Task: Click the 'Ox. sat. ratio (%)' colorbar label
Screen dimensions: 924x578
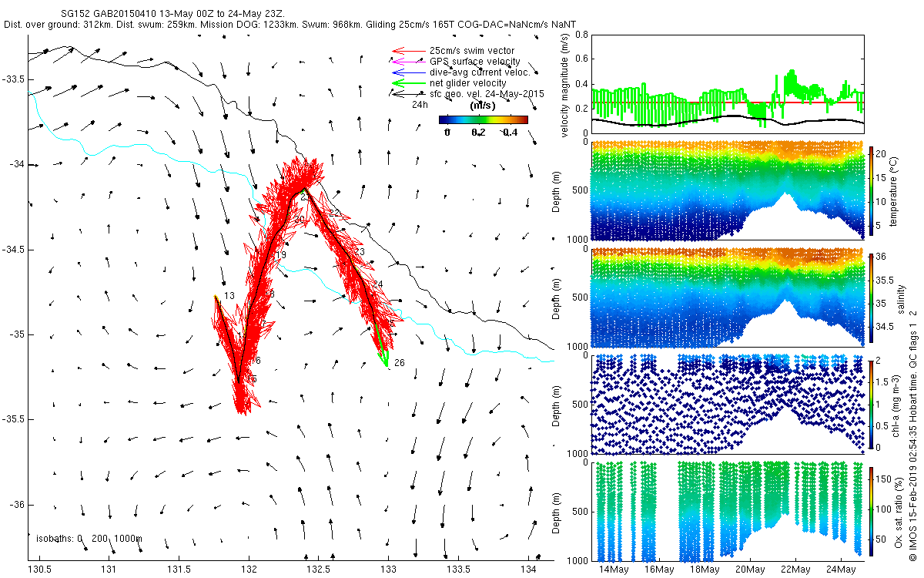Action: 900,512
